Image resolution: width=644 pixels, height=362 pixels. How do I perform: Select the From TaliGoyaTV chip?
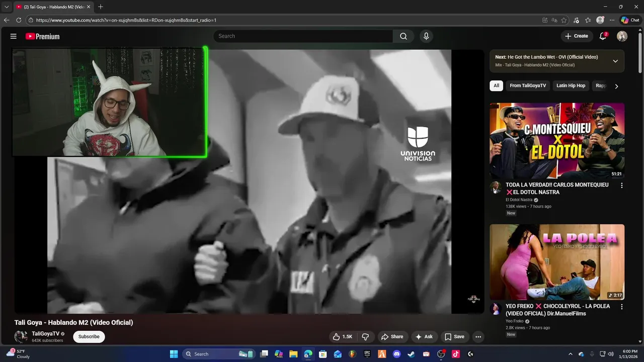(528, 85)
